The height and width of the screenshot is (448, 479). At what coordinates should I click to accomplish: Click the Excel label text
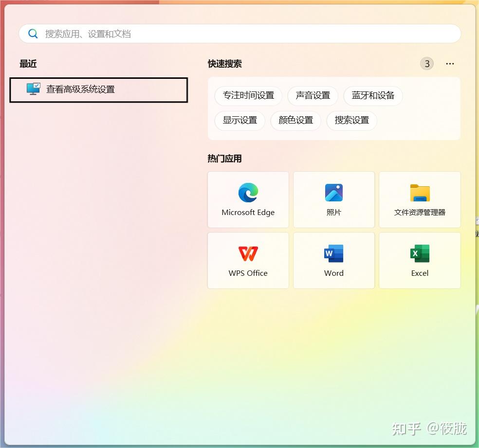pos(420,273)
